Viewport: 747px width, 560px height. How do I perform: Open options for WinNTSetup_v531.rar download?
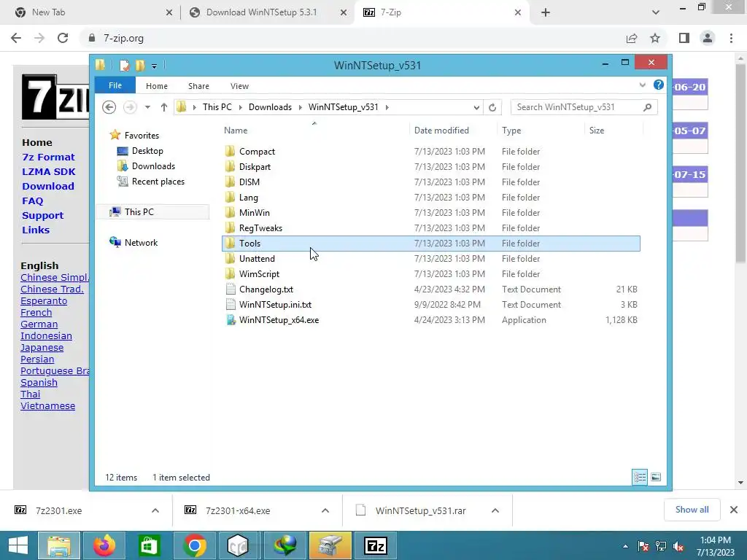(x=495, y=510)
